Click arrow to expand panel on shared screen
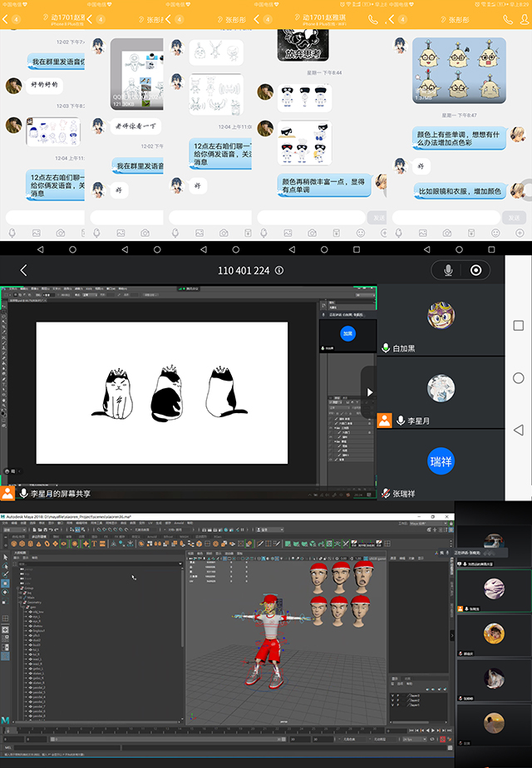Image resolution: width=532 pixels, height=768 pixels. point(369,392)
